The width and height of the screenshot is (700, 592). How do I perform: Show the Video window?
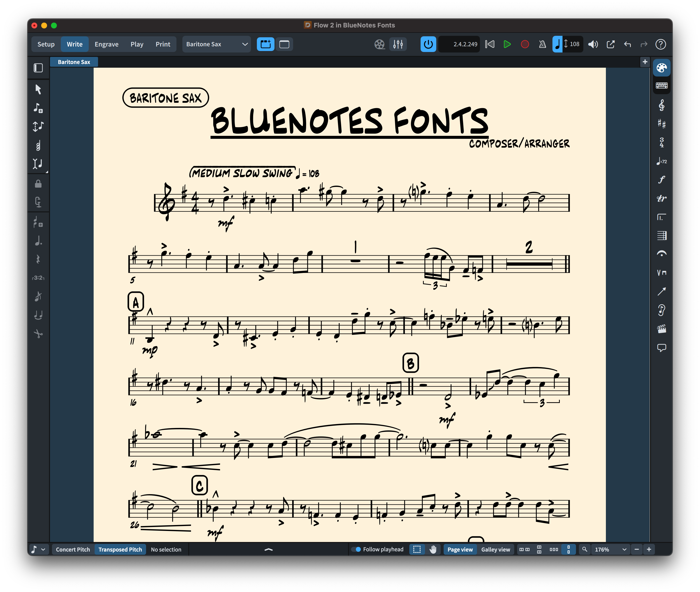379,44
